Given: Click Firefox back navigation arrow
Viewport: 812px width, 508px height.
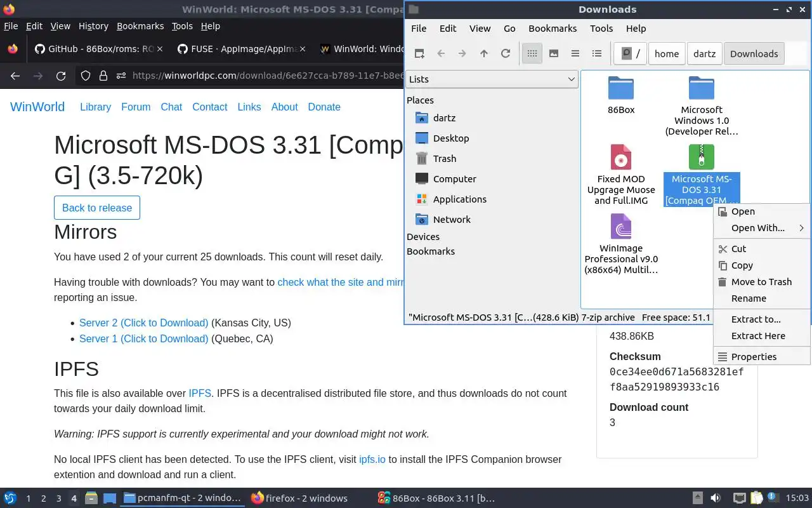Looking at the screenshot, I should click(x=15, y=76).
